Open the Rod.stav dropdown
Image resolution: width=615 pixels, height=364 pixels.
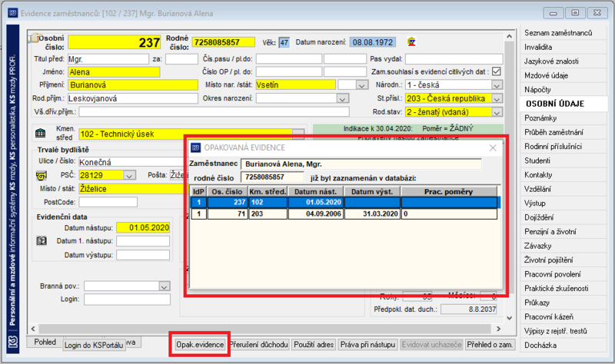[x=497, y=112]
